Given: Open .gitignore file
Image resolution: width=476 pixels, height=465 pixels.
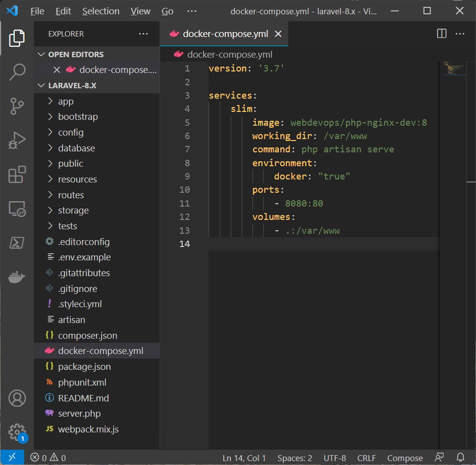Looking at the screenshot, I should click(x=97, y=288).
